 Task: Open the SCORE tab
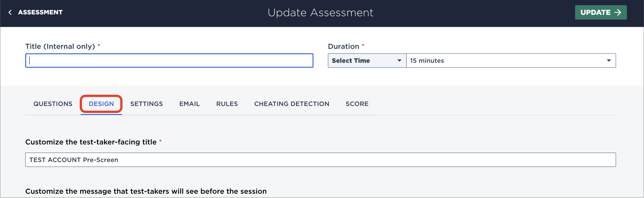click(x=357, y=104)
